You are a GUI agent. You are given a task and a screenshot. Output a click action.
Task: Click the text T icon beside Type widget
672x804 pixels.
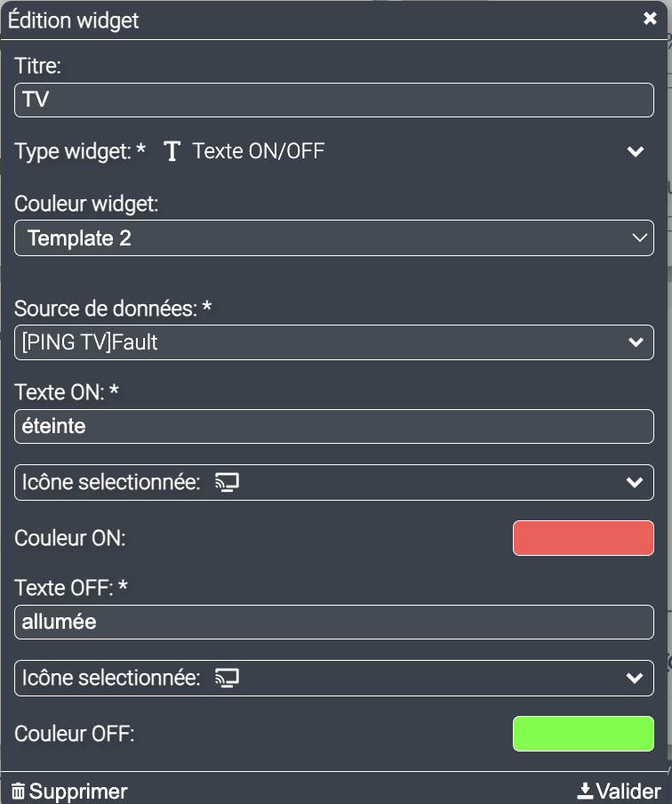tap(172, 152)
